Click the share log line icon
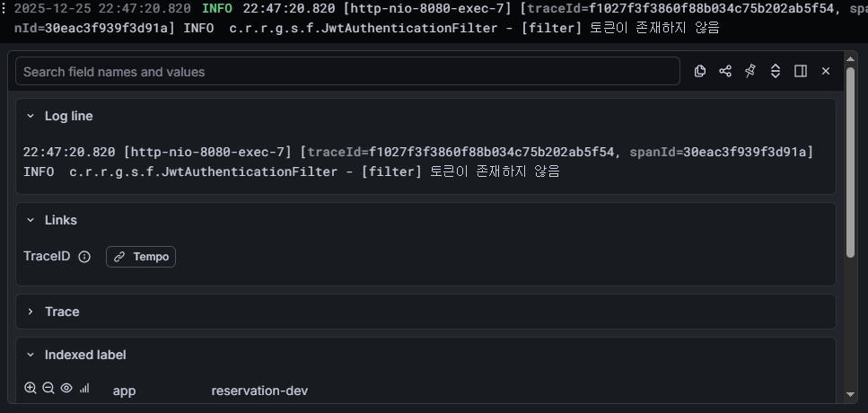This screenshot has width=868, height=413. click(725, 71)
